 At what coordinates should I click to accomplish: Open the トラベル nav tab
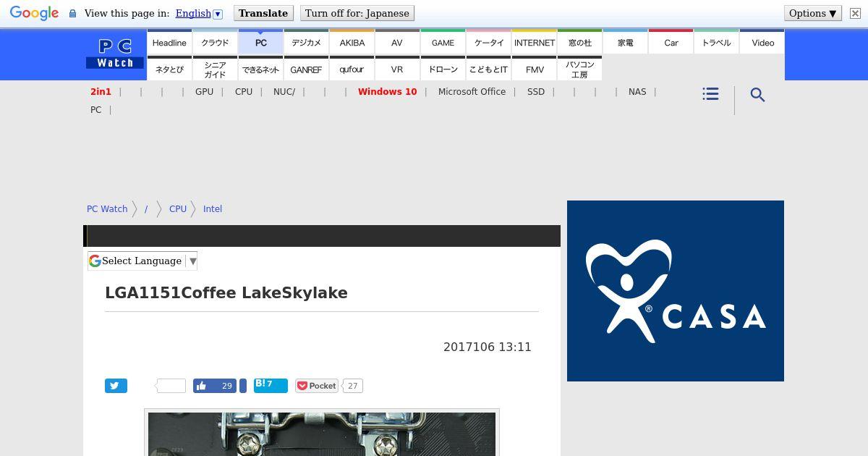click(716, 42)
